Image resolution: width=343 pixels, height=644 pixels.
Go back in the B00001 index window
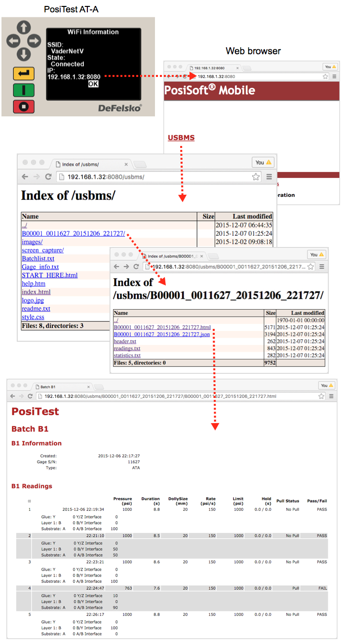pyautogui.click(x=116, y=266)
